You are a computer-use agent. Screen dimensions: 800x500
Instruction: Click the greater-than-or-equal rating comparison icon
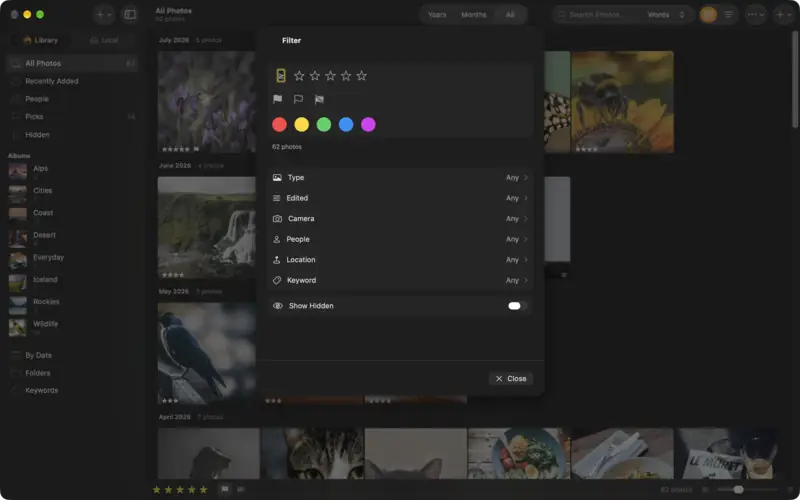[281, 76]
